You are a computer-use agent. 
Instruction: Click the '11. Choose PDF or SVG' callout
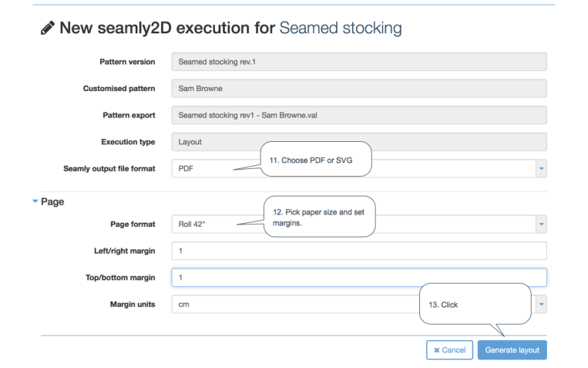point(316,160)
